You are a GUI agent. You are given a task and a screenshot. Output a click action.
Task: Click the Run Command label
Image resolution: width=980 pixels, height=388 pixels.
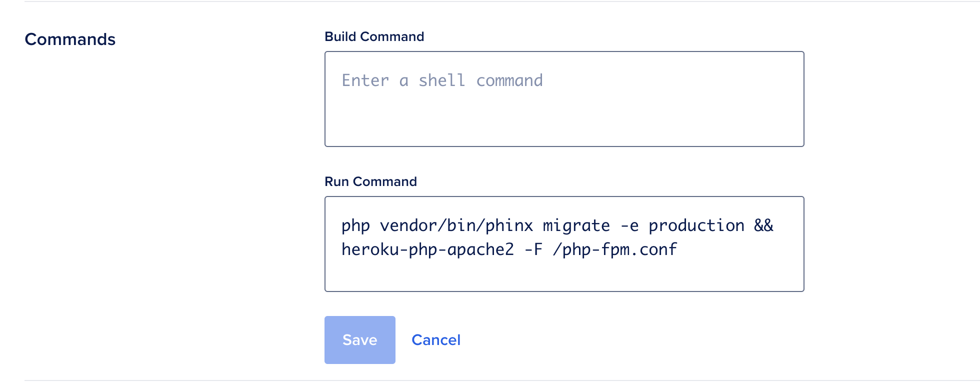point(370,181)
